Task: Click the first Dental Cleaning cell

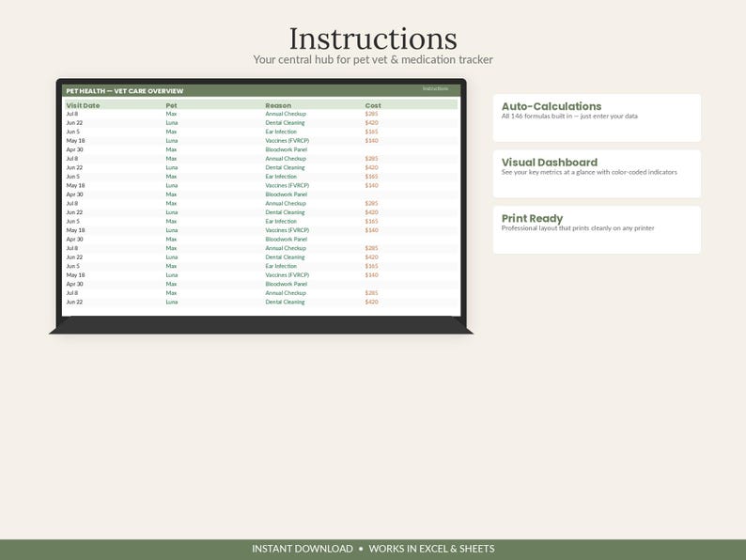Action: click(285, 123)
